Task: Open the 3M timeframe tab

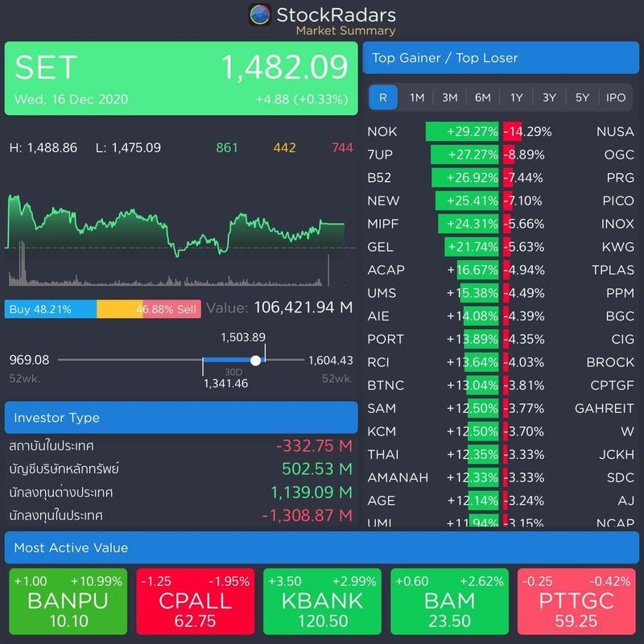Action: pyautogui.click(x=448, y=97)
